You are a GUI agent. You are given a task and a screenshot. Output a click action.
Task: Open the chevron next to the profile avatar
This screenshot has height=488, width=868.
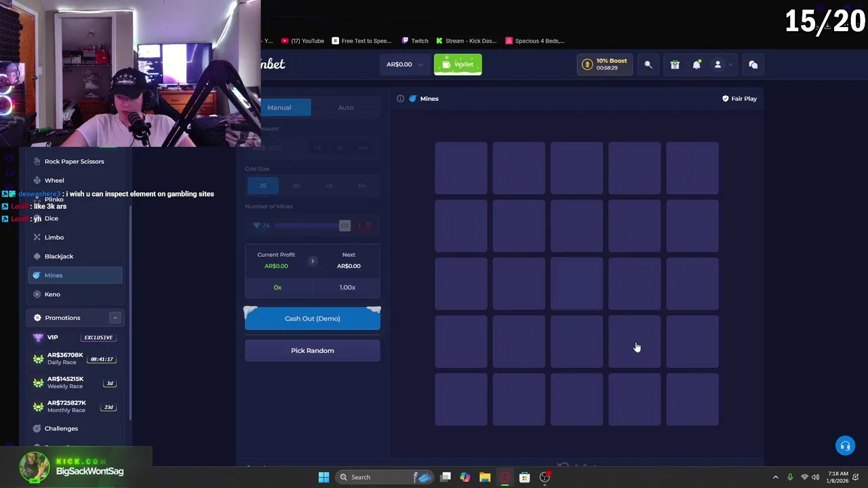pos(730,64)
